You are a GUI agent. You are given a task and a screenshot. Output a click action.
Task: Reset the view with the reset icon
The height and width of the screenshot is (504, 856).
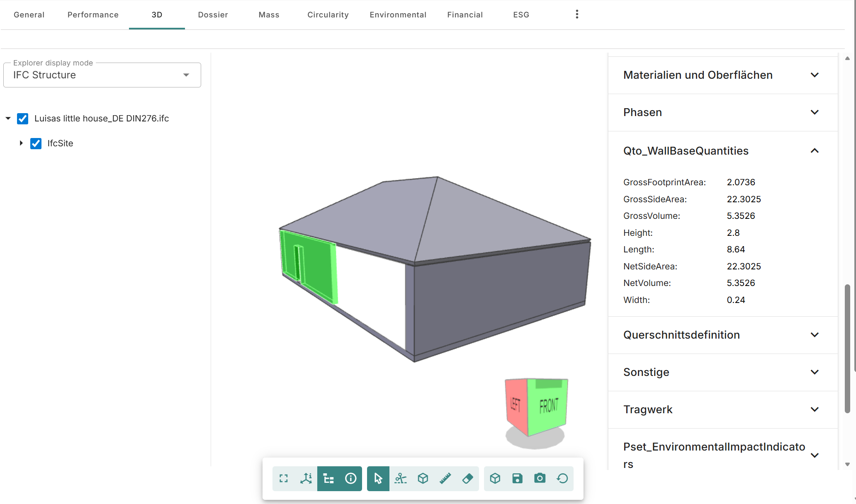[x=562, y=478]
